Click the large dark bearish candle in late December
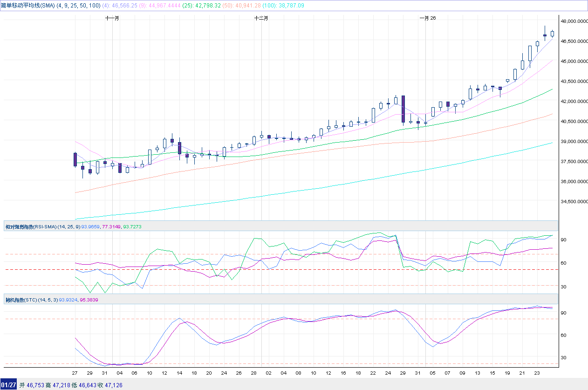Screen dimensions: 588x390 coord(403,109)
